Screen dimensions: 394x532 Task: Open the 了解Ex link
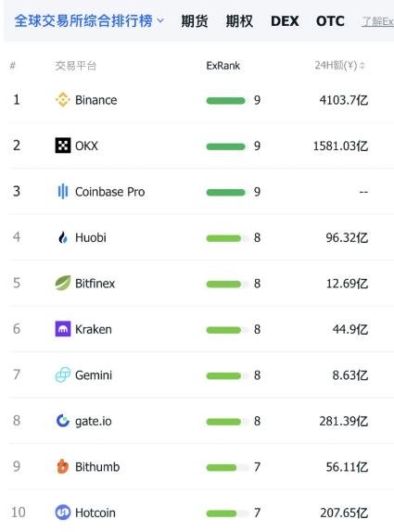pos(377,22)
